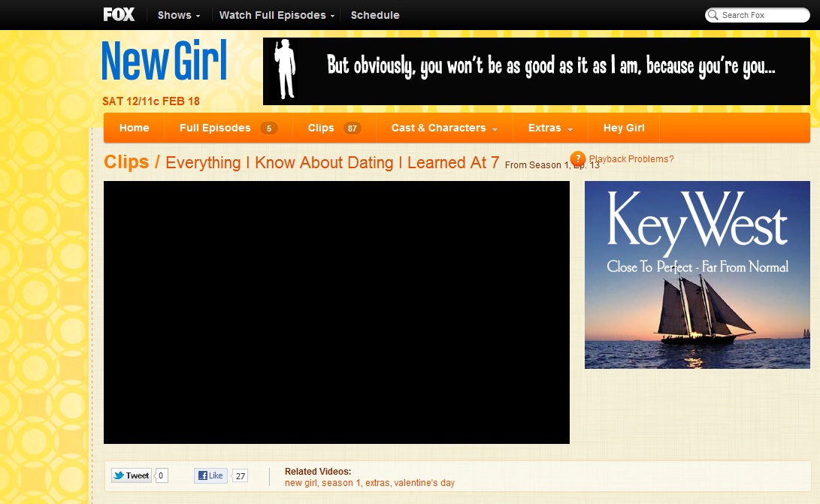Click the orange Playback Problems question icon
This screenshot has width=820, height=504.
tap(577, 158)
